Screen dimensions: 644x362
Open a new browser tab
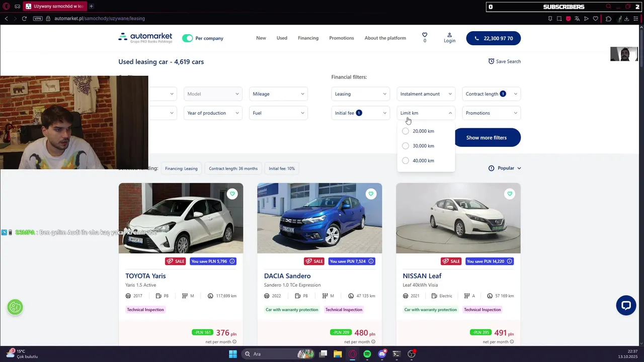click(x=91, y=7)
